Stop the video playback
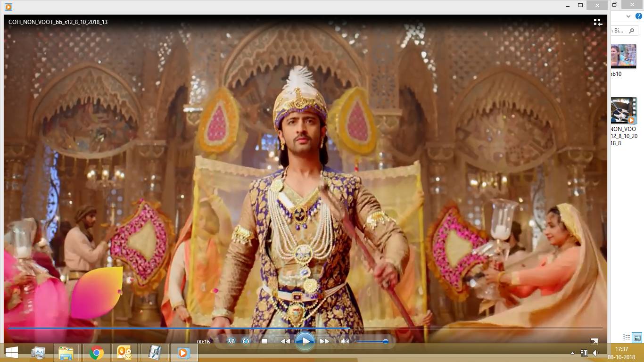 pyautogui.click(x=265, y=341)
